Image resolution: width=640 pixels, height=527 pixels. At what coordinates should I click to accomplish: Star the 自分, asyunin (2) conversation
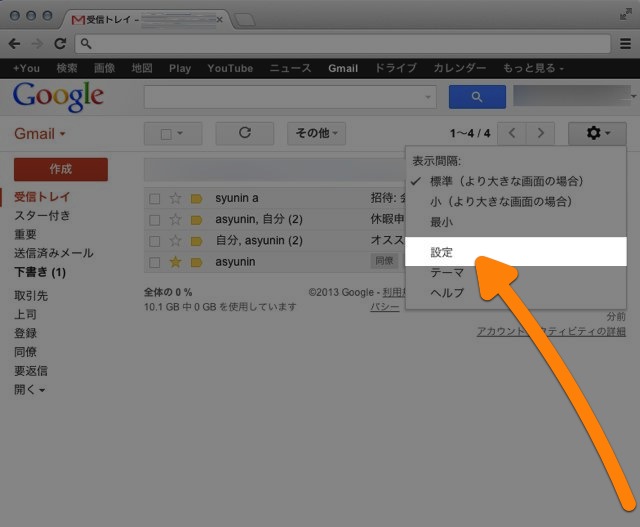point(176,241)
